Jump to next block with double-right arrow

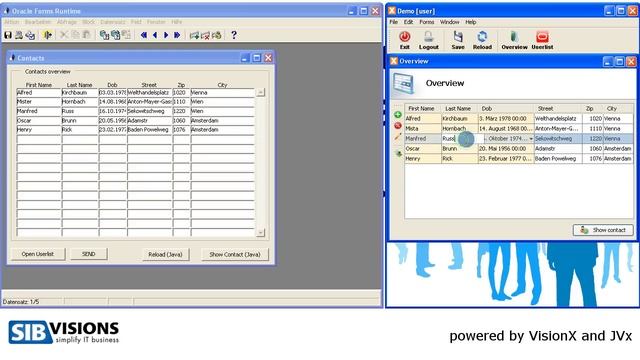(177, 36)
